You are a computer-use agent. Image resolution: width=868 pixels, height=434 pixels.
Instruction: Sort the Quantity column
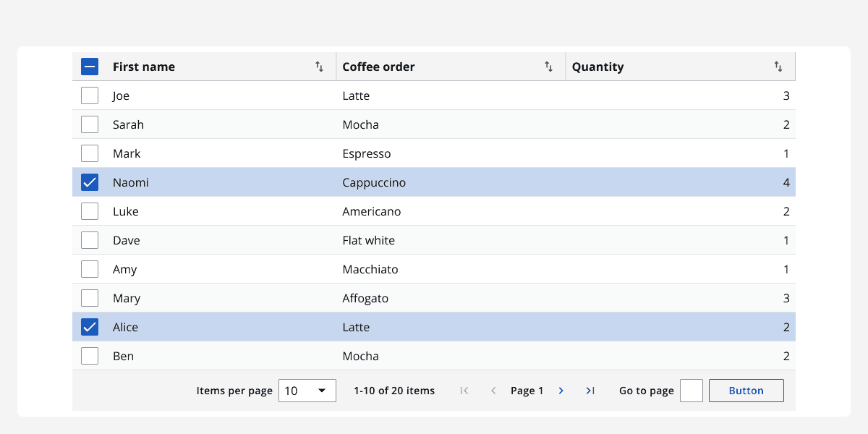click(x=778, y=66)
